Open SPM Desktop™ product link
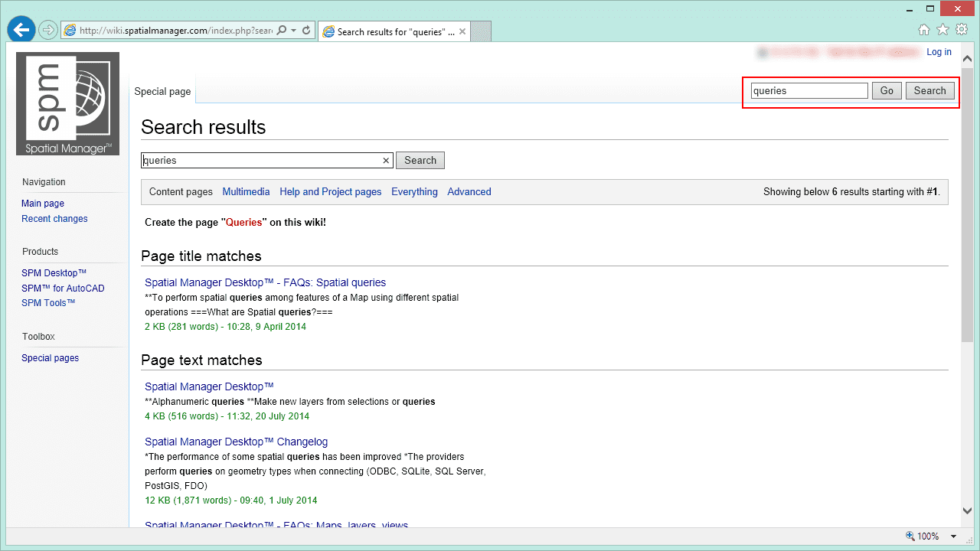The width and height of the screenshot is (980, 551). point(54,273)
